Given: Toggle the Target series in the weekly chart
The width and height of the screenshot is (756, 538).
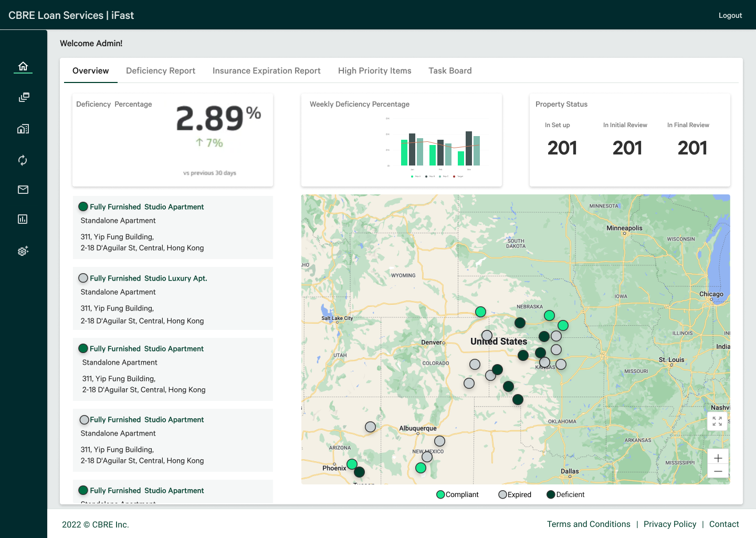Looking at the screenshot, I should tap(454, 177).
